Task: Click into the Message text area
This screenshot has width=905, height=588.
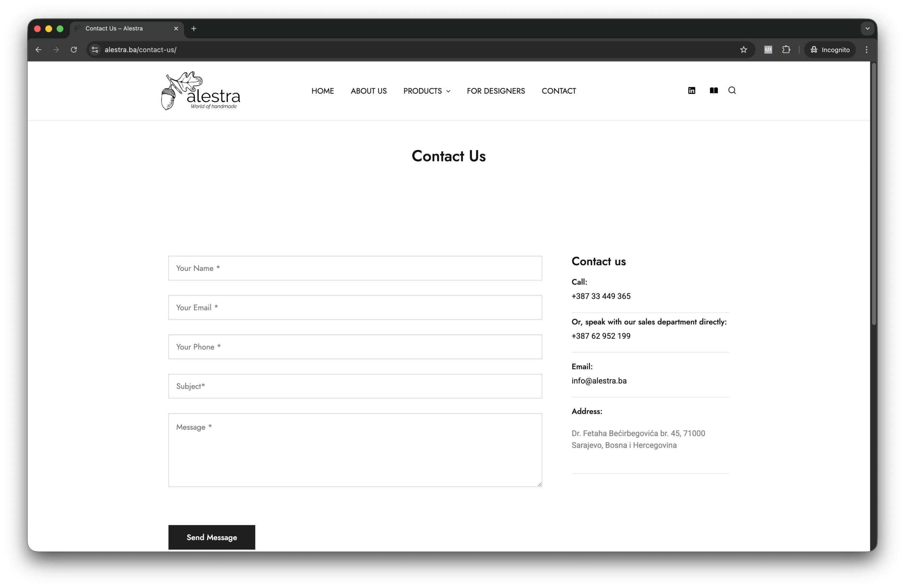Action: click(355, 450)
